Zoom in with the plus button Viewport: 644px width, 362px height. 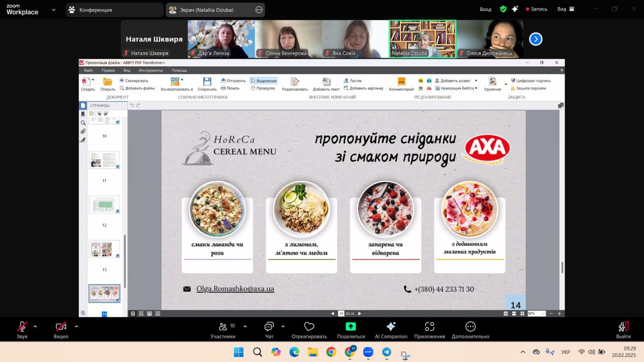click(559, 313)
